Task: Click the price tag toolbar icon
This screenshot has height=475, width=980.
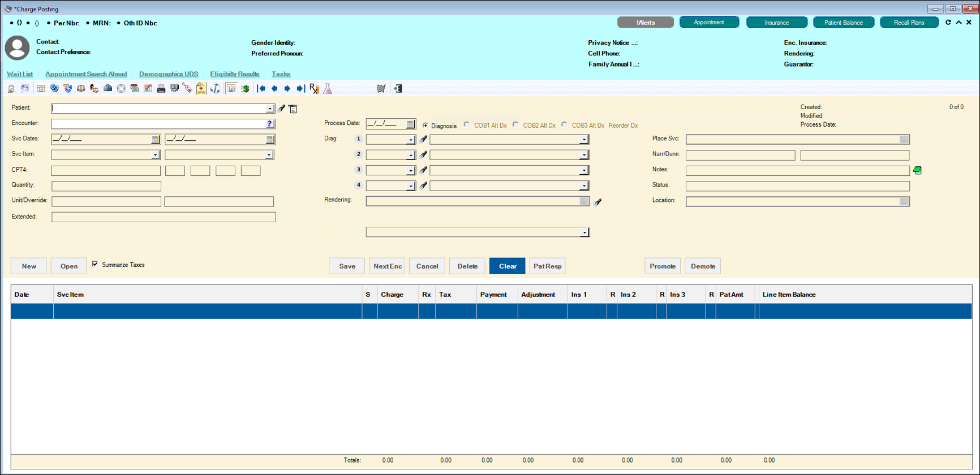Action: click(187, 88)
